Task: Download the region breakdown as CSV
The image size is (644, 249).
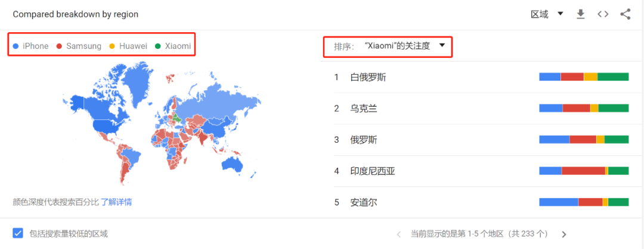Action: coord(580,14)
